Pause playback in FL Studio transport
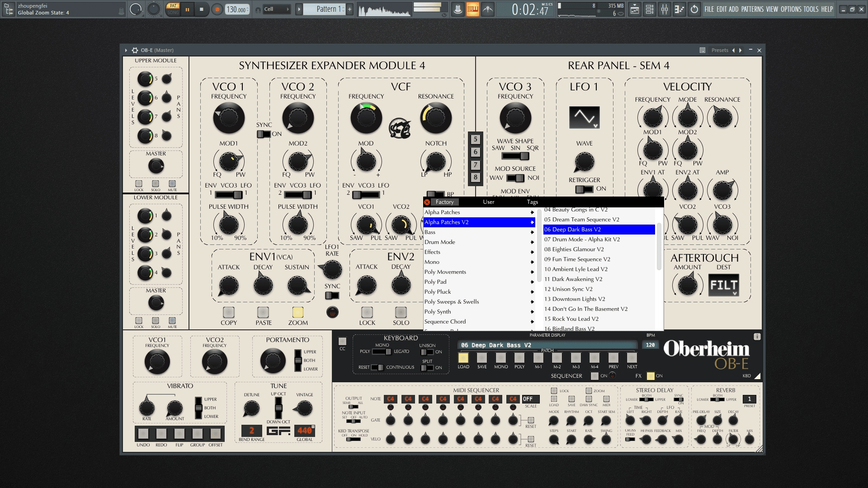868x488 pixels. (x=187, y=9)
